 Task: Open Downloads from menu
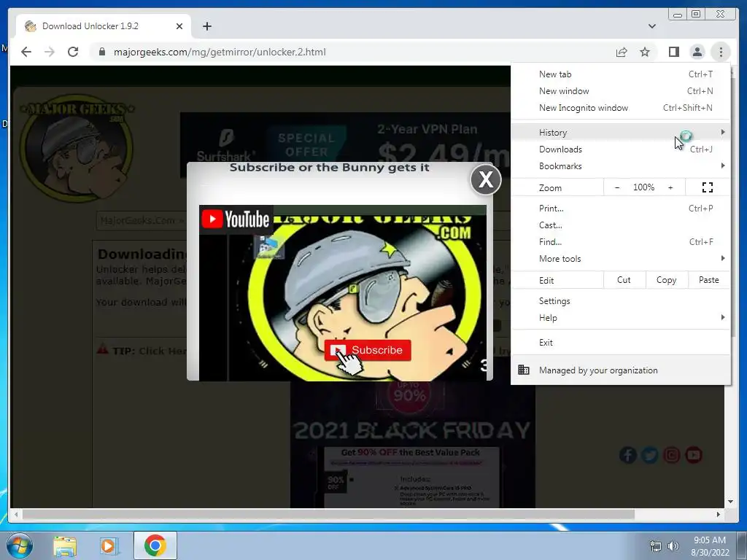621,149
